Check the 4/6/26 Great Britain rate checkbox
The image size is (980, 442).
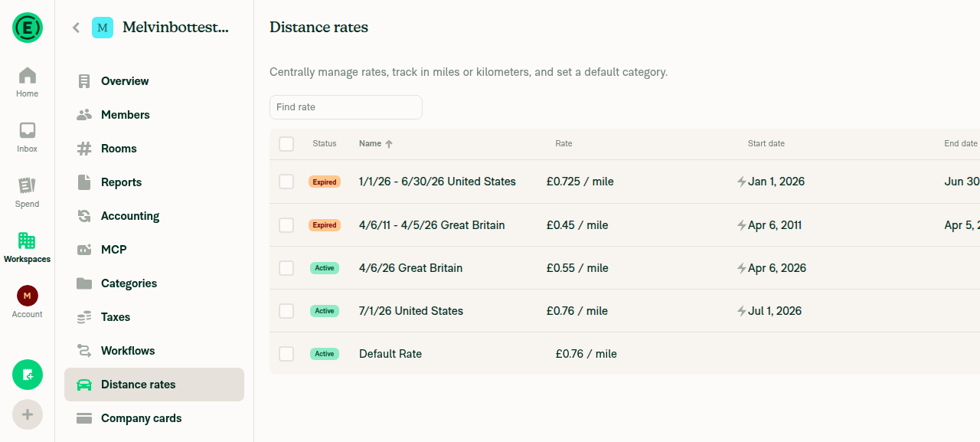pos(286,268)
